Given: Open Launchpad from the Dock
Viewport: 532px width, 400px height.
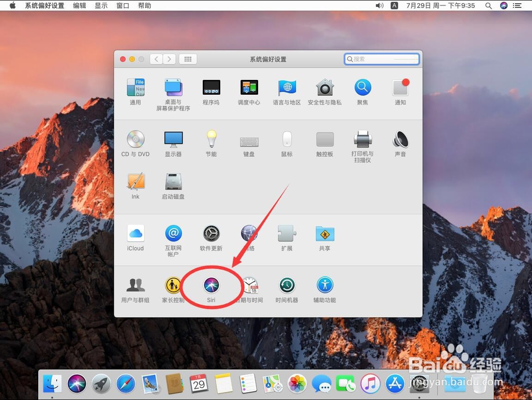Looking at the screenshot, I should pos(101,384).
